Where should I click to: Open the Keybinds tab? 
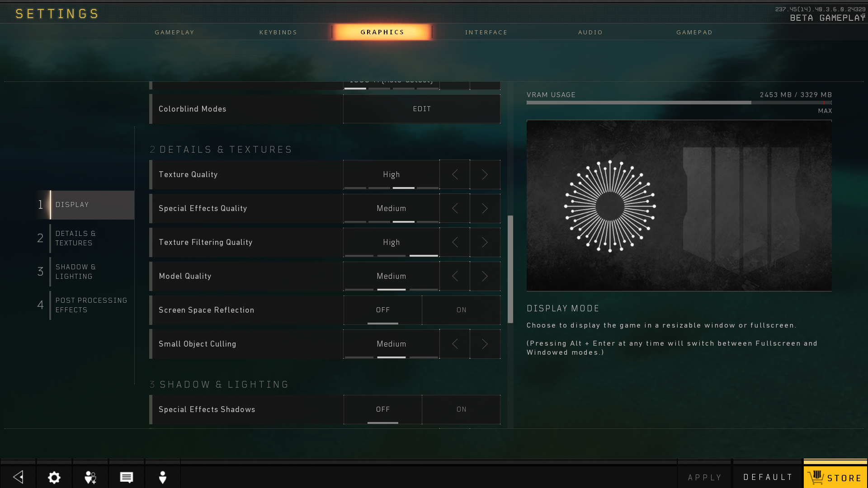point(278,32)
